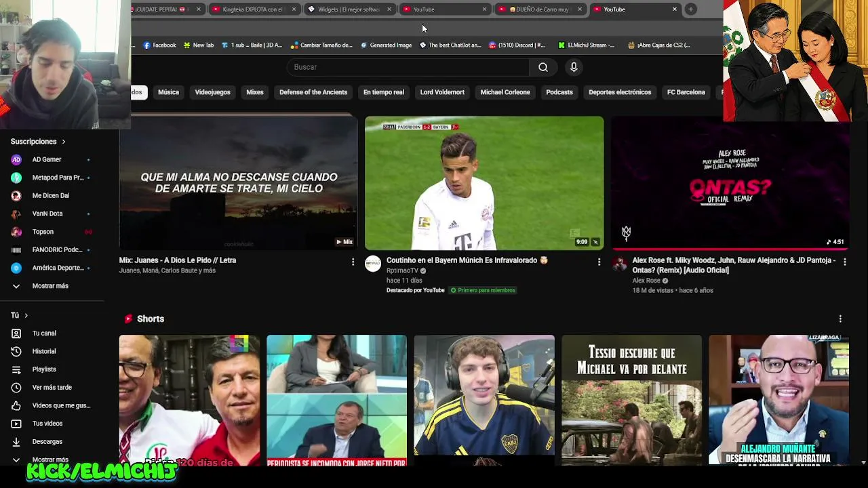
Task: Click the Ver más tarde clock icon
Action: pos(16,388)
